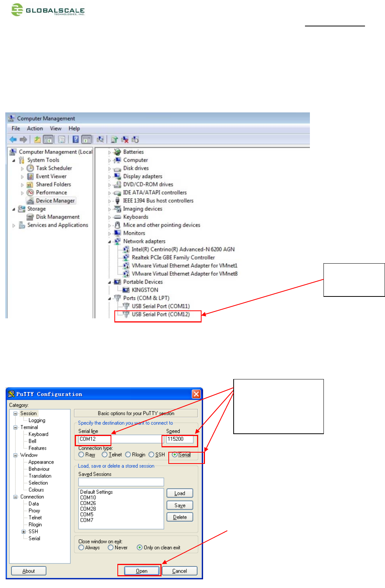Open the Action menu in Computer Management
This screenshot has width=385, height=588.
coord(35,128)
